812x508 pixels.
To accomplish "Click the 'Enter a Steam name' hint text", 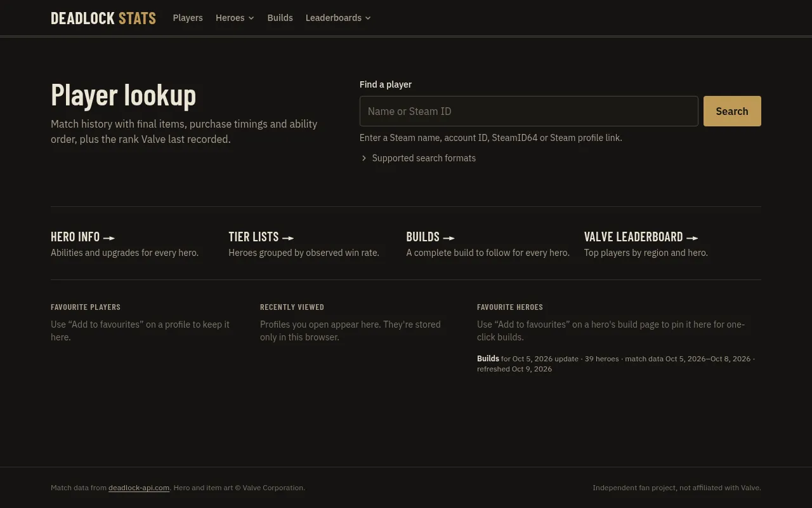I will click(491, 138).
